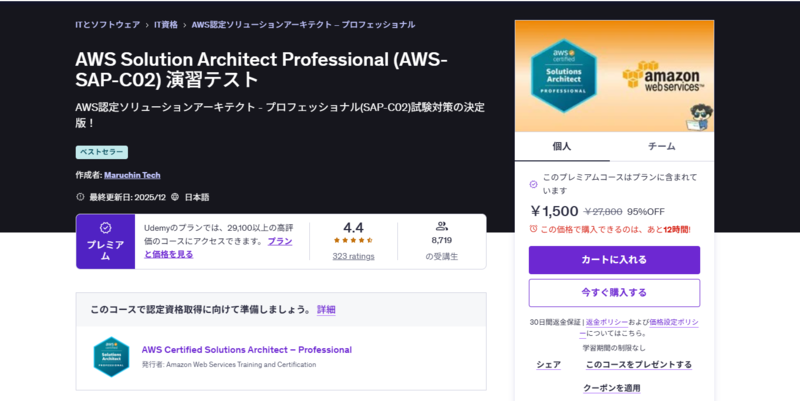Viewport: 800px width, 401px height.
Task: Click the ¥27,800 original price
Action: point(603,212)
